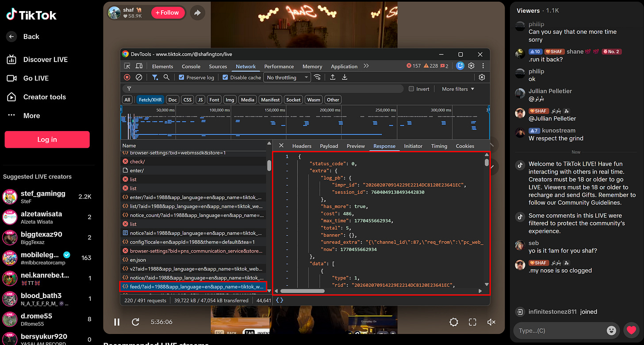Click the red record network log icon
The width and height of the screenshot is (644, 345).
(x=127, y=77)
